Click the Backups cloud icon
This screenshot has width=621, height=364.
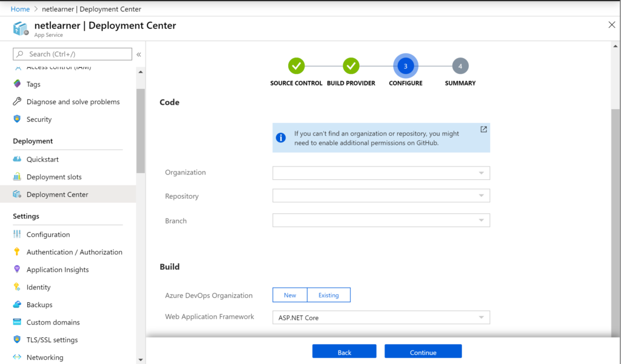point(17,305)
